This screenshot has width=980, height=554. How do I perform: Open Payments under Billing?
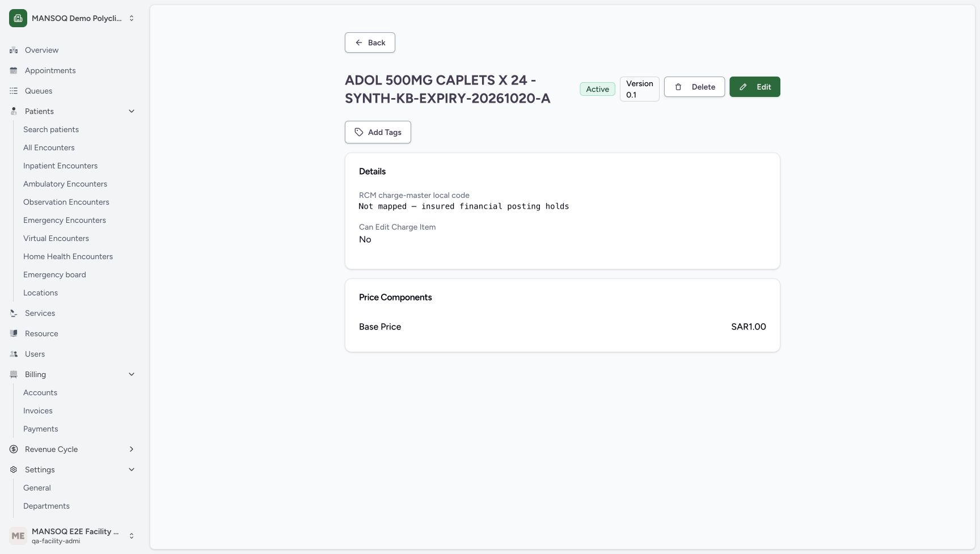coord(40,429)
